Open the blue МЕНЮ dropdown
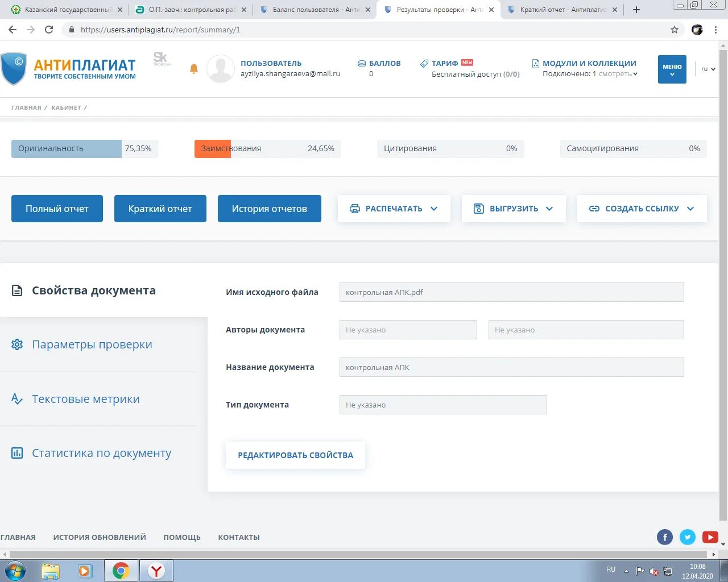The height and width of the screenshot is (582, 728). pyautogui.click(x=672, y=69)
